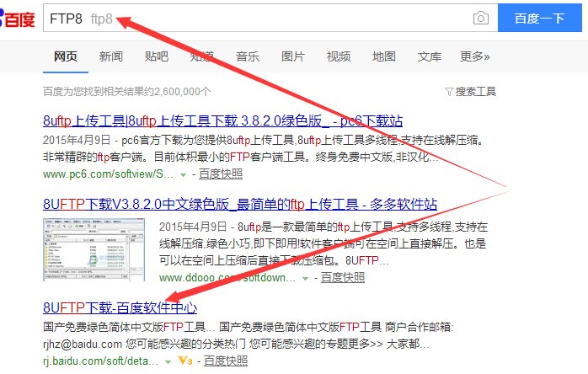The width and height of the screenshot is (588, 374).
Task: Select the 网页 tab
Action: click(66, 56)
